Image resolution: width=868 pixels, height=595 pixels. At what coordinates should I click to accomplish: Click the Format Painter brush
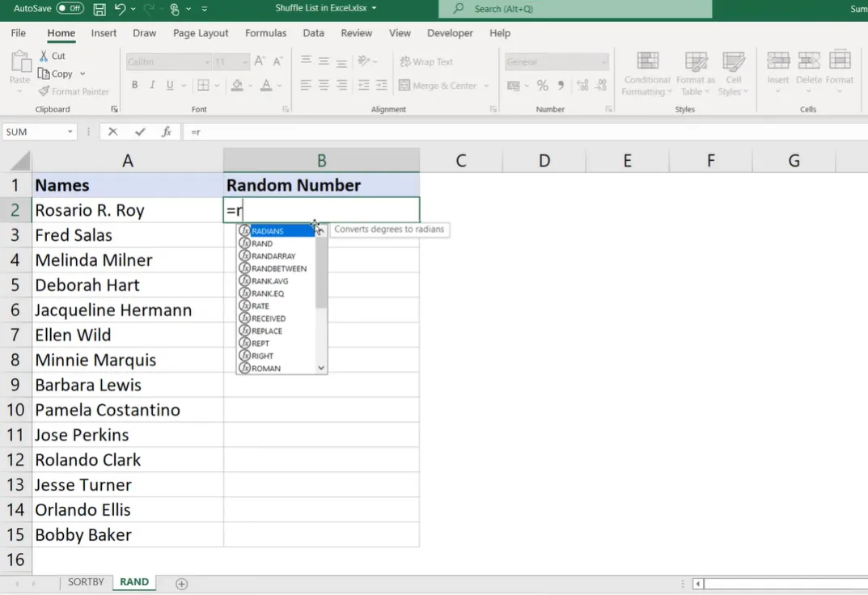[44, 91]
